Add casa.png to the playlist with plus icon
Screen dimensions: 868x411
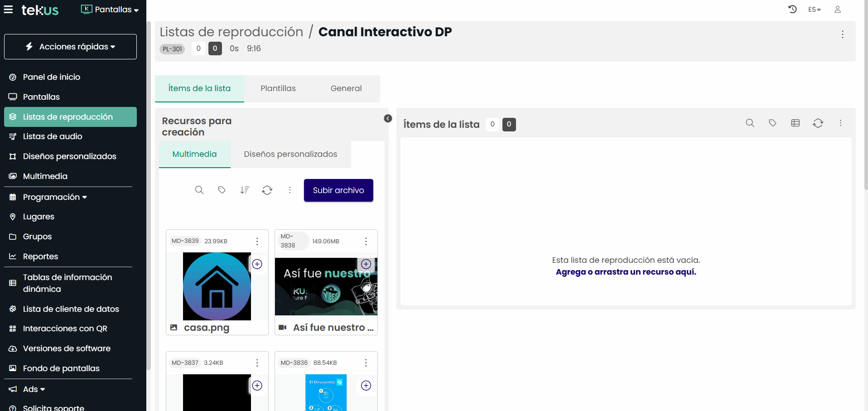coord(257,264)
